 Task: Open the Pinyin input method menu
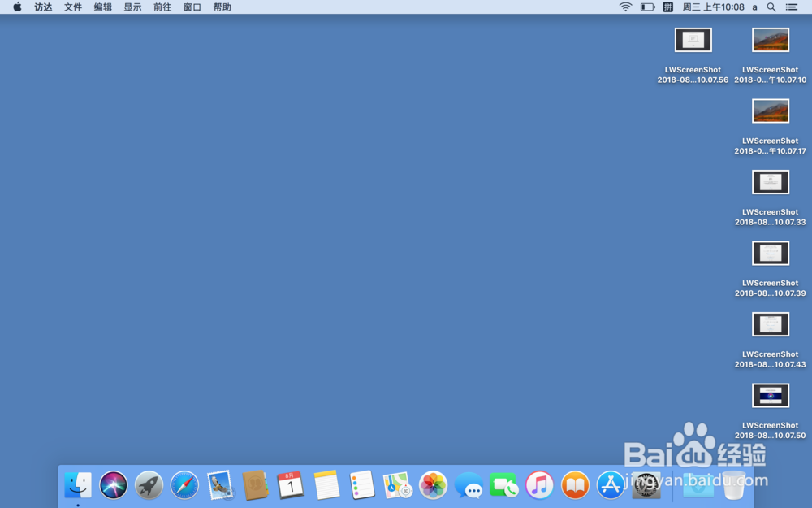(667, 7)
